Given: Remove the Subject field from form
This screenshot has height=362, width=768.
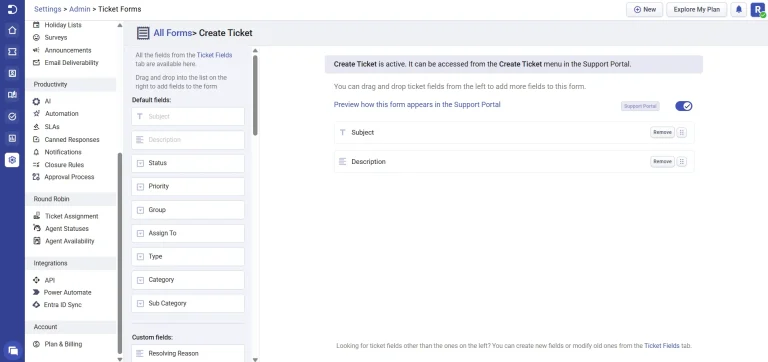Looking at the screenshot, I should click(662, 132).
